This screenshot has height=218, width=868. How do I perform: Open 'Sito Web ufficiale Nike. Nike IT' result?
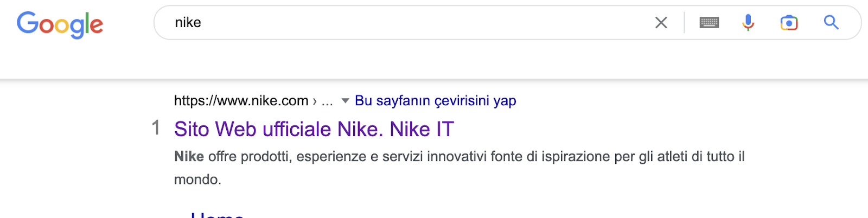314,130
